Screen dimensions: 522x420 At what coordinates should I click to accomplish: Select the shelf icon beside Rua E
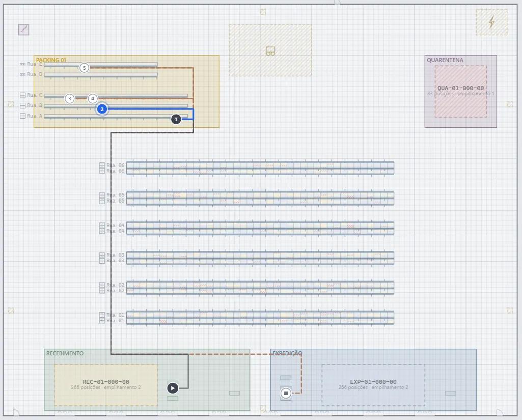coord(22,64)
